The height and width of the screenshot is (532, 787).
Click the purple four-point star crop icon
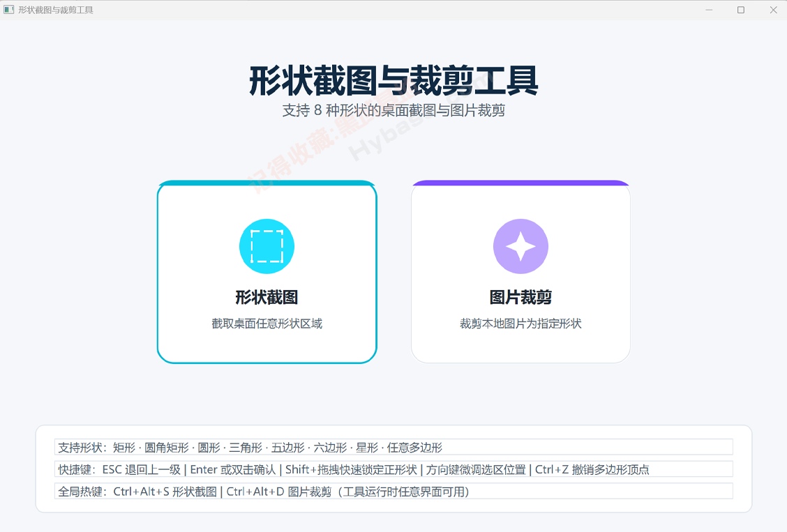click(520, 246)
